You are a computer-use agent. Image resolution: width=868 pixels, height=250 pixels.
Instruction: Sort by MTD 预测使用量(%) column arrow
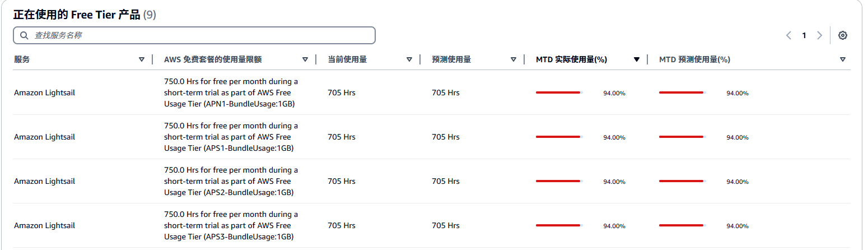tap(843, 59)
